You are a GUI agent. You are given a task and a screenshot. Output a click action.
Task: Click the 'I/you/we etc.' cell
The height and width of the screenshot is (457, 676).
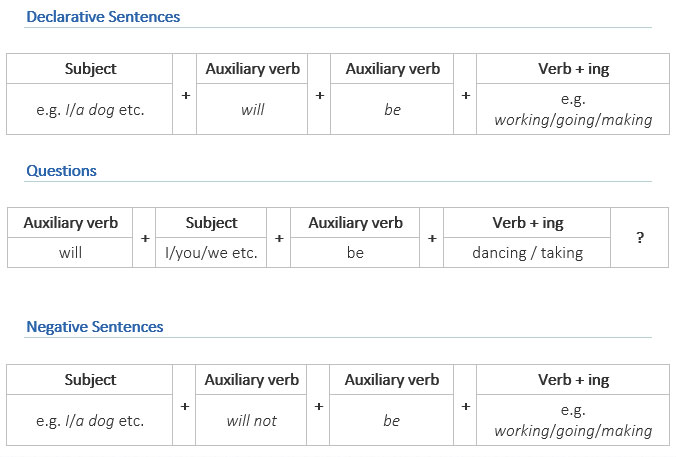211,253
